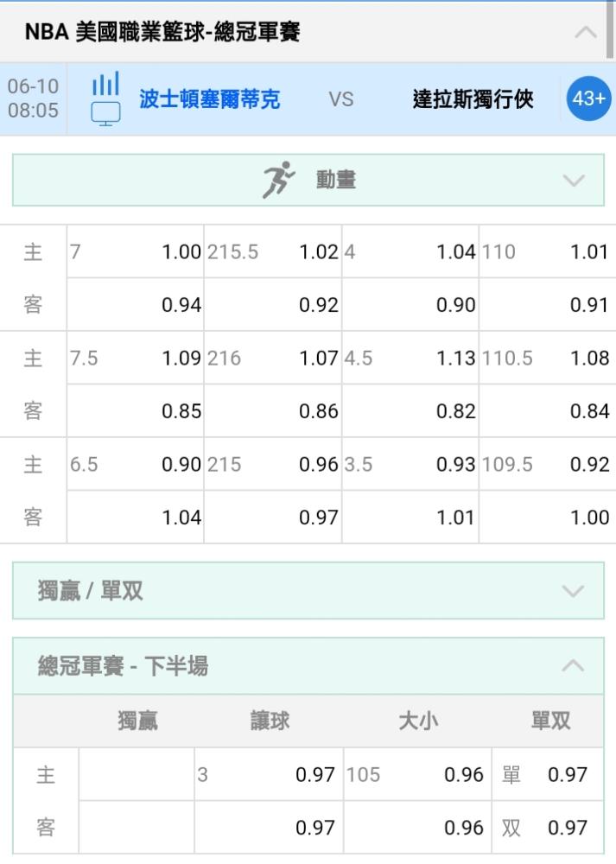The image size is (616, 864).
Task: Select 双 even bet at 0.97
Action: 548,827
